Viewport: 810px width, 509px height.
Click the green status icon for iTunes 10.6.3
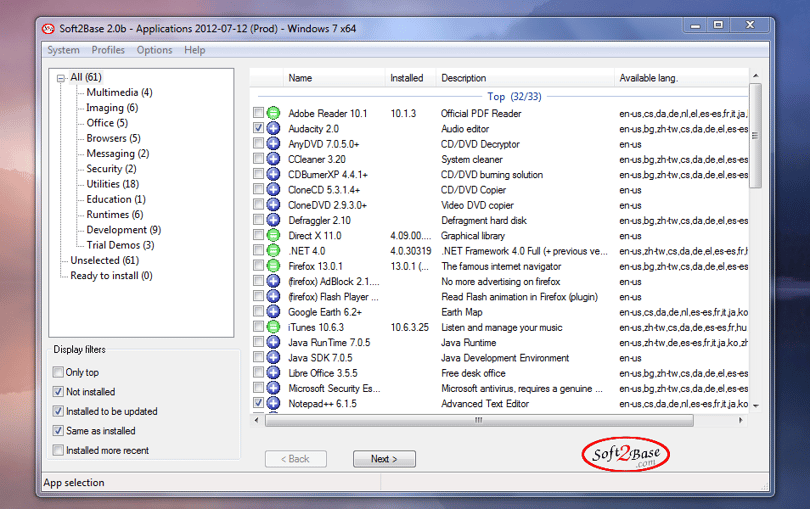[x=273, y=327]
